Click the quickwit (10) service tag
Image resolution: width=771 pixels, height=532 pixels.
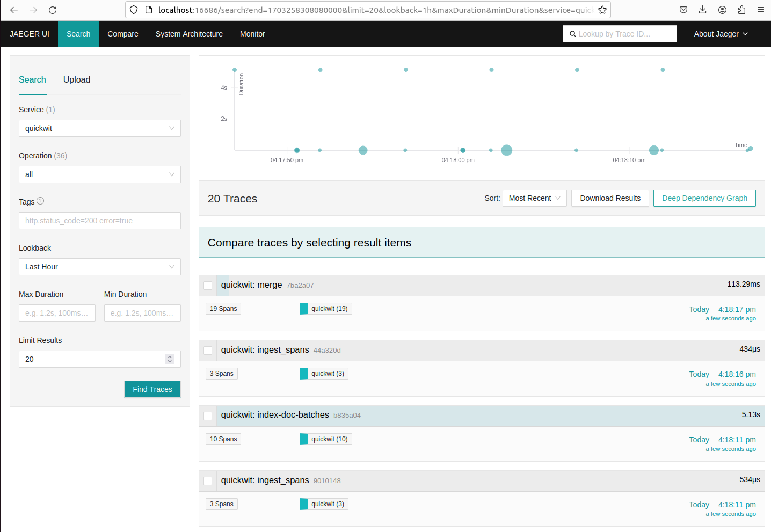coord(326,439)
